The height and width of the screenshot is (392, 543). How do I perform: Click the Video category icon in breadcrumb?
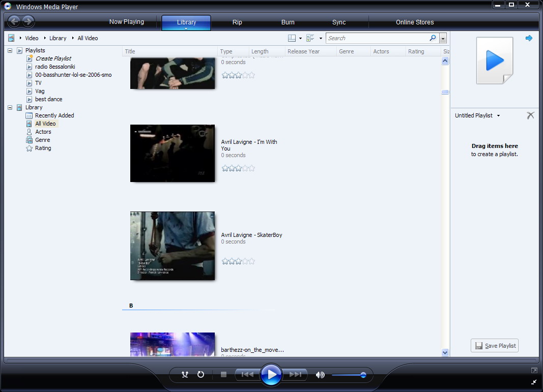point(11,38)
